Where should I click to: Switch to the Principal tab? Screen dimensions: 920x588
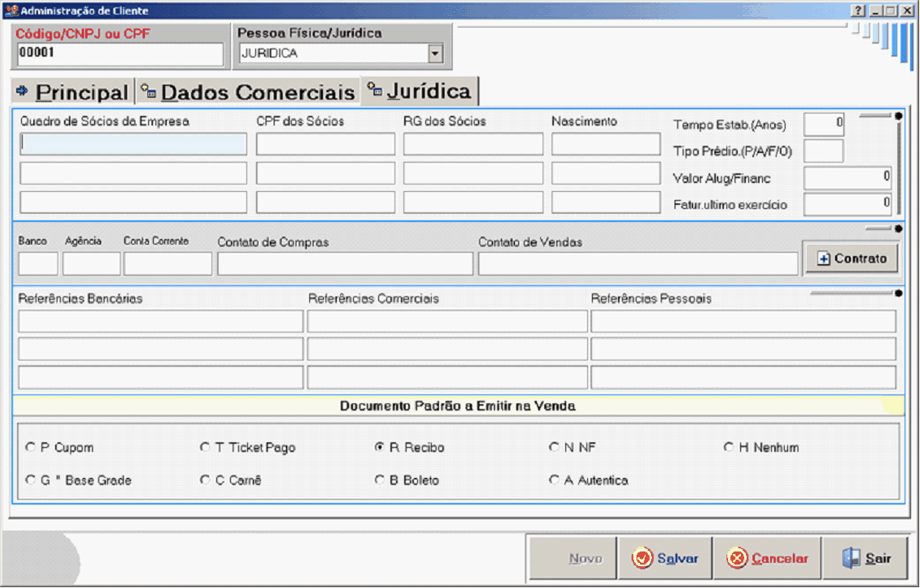[x=72, y=92]
